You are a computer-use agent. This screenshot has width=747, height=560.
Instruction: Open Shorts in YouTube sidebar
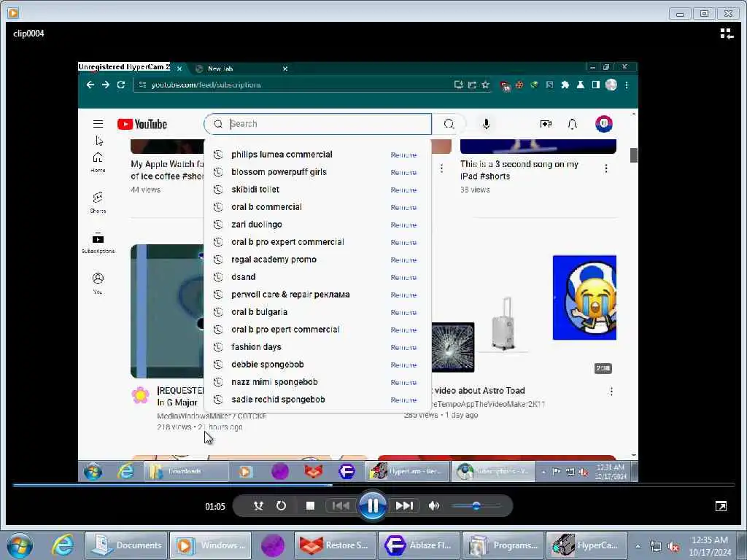coord(98,203)
